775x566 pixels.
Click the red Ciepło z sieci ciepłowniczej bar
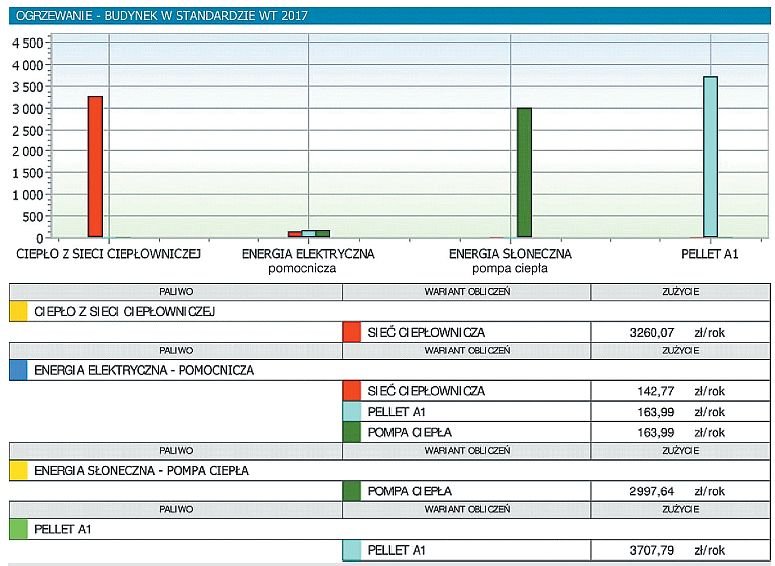tap(95, 167)
